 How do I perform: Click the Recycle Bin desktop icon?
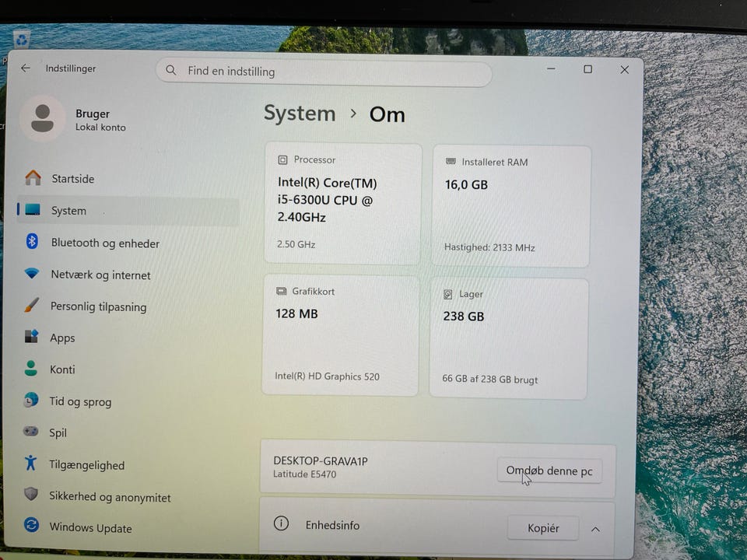click(x=21, y=40)
